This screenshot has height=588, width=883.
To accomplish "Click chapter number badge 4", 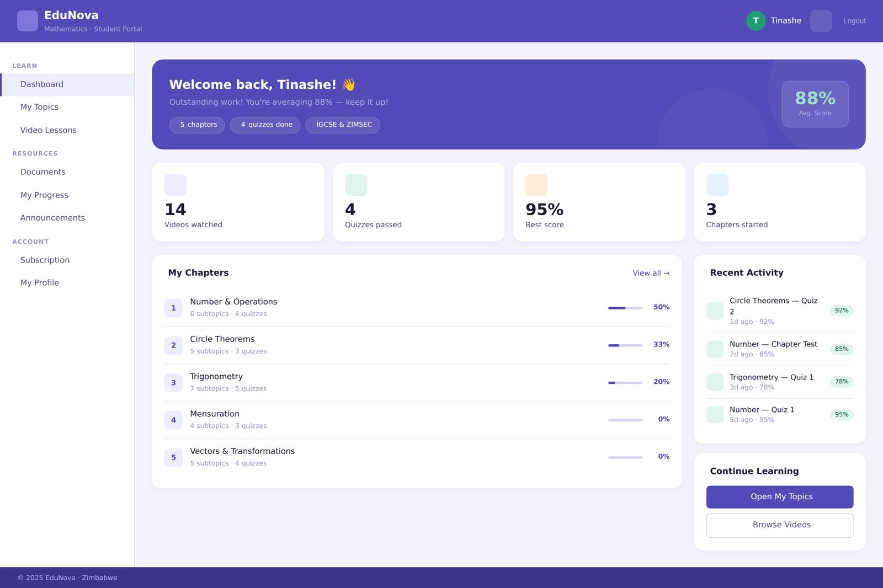I will [x=173, y=420].
